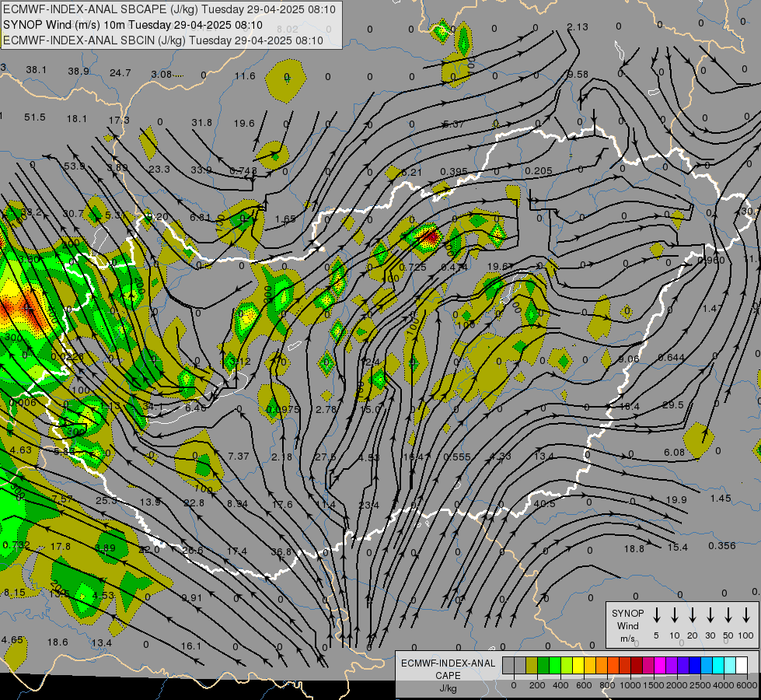Click the map value 0.725

[x=413, y=268]
